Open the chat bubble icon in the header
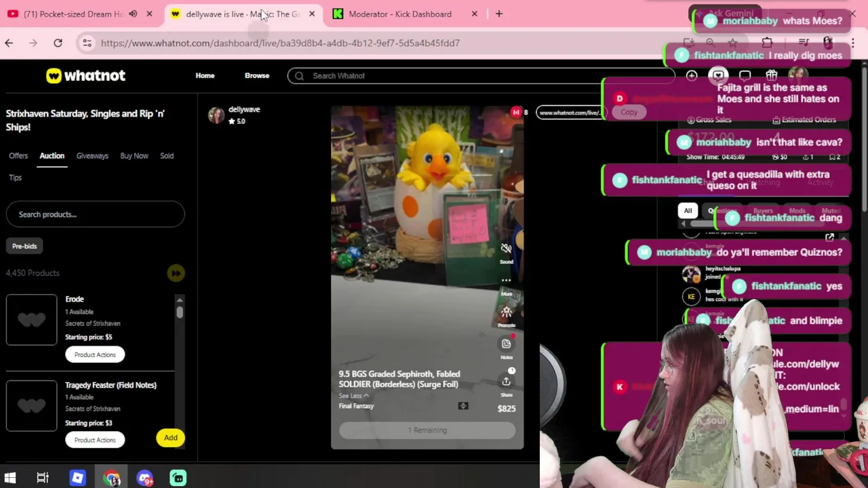 (x=745, y=76)
